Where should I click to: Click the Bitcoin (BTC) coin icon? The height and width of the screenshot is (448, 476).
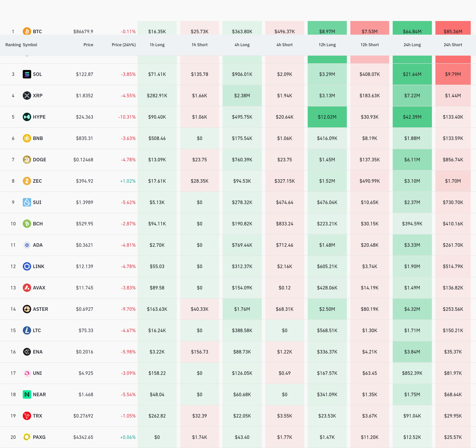point(27,31)
